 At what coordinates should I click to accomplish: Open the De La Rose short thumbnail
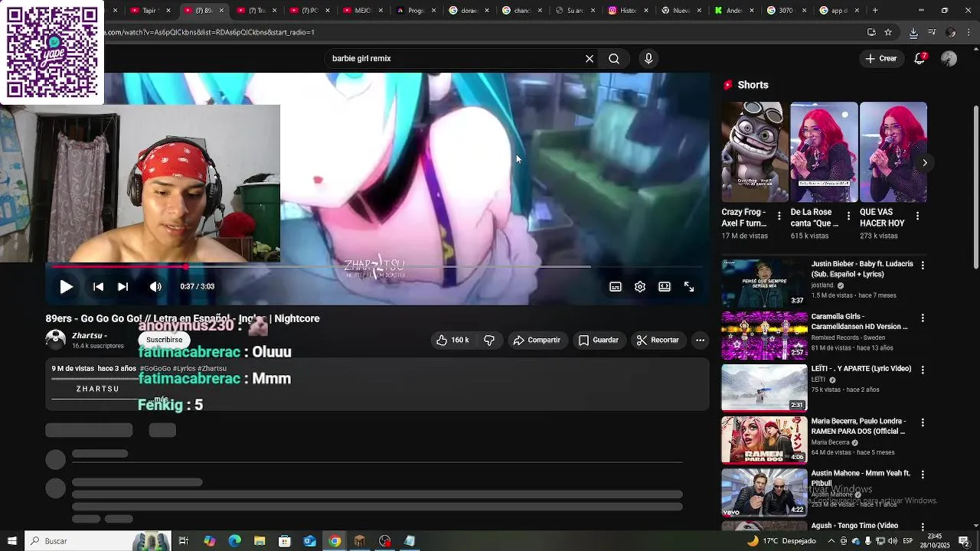point(824,152)
